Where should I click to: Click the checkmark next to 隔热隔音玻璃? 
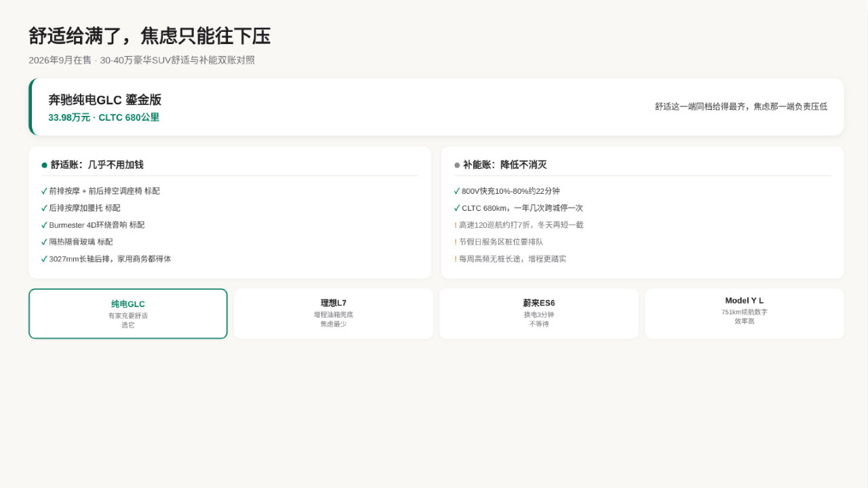pyautogui.click(x=44, y=242)
